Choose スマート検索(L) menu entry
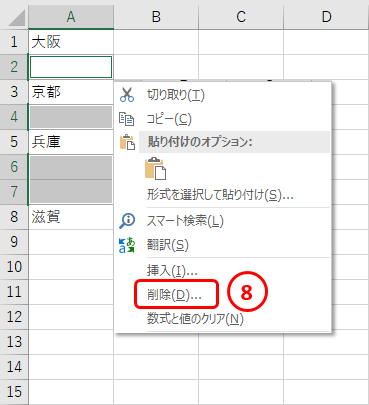 coord(185,221)
